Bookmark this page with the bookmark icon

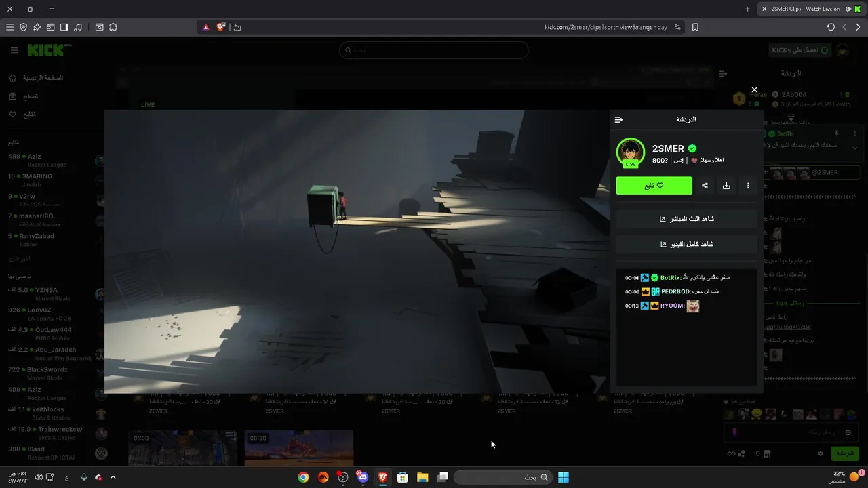[x=695, y=27]
